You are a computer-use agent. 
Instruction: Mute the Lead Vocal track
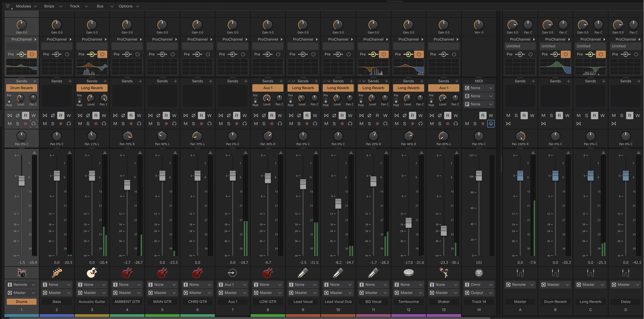click(291, 124)
